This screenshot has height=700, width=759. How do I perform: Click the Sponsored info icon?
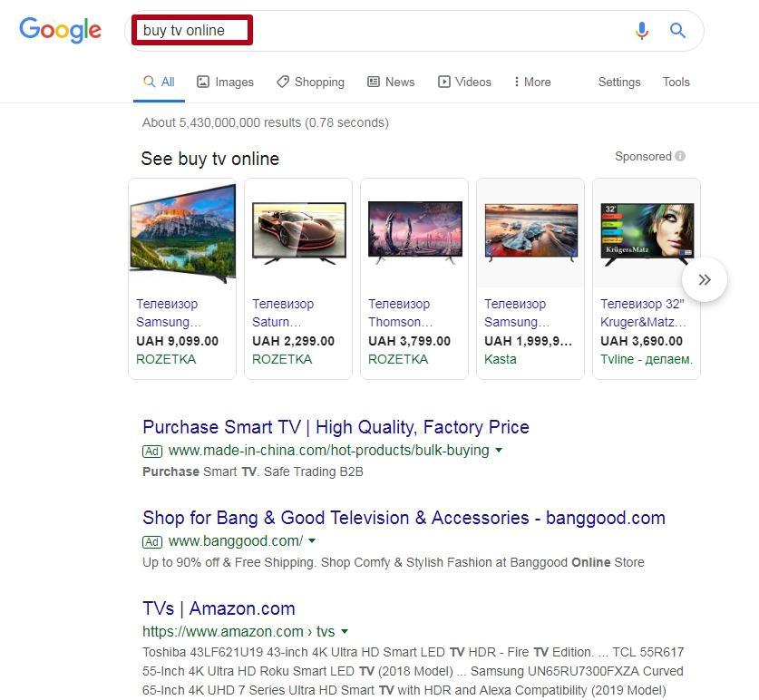680,156
